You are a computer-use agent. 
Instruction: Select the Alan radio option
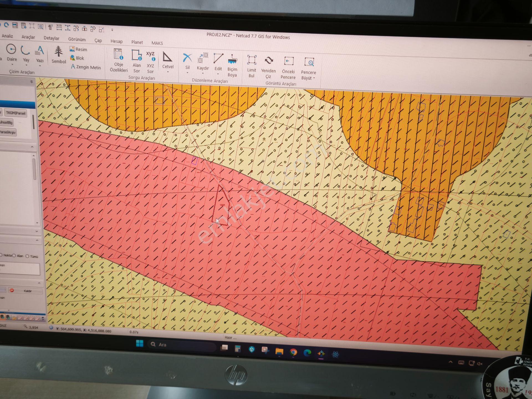point(18,255)
